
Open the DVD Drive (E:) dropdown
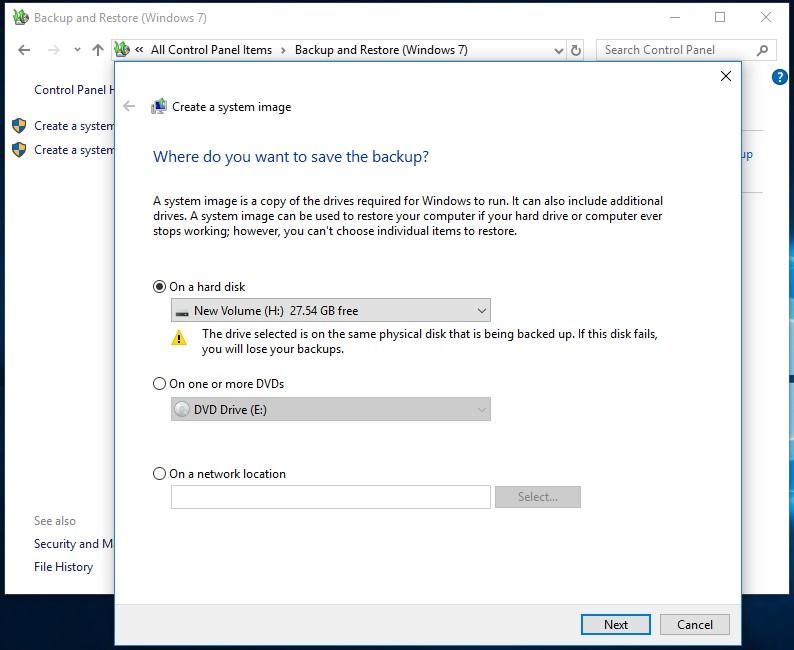point(331,409)
